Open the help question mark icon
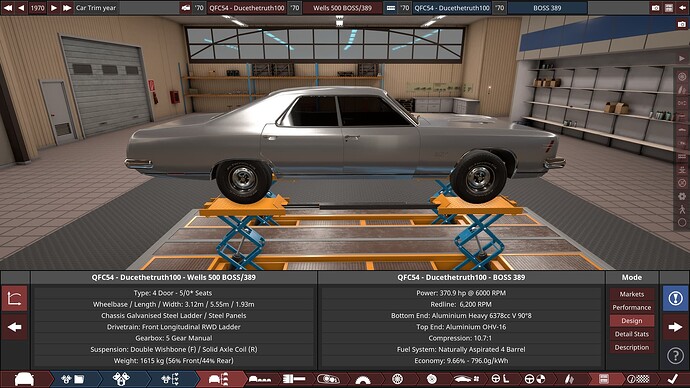 [x=675, y=355]
